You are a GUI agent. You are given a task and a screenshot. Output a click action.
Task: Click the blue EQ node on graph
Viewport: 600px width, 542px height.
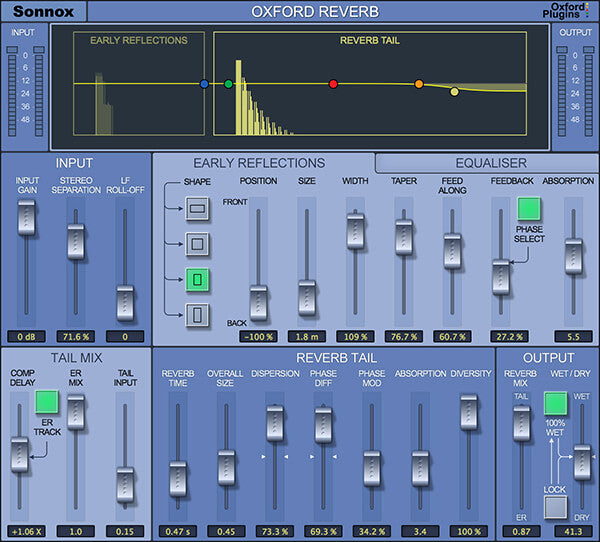(205, 85)
